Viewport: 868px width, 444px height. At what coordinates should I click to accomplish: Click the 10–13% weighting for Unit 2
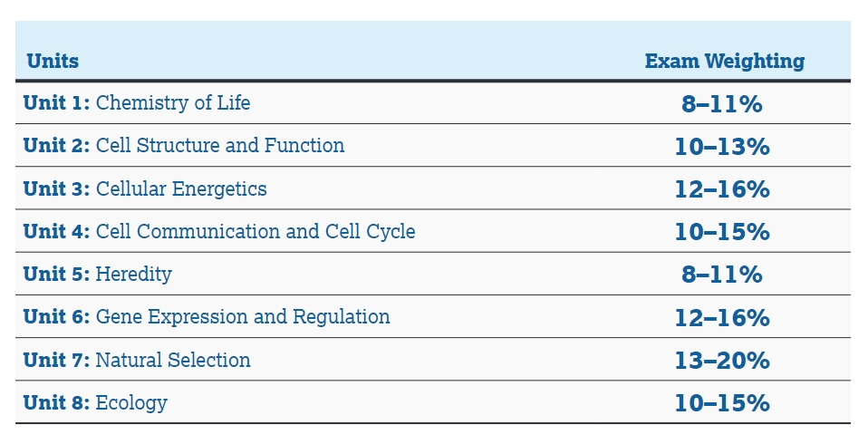722,147
